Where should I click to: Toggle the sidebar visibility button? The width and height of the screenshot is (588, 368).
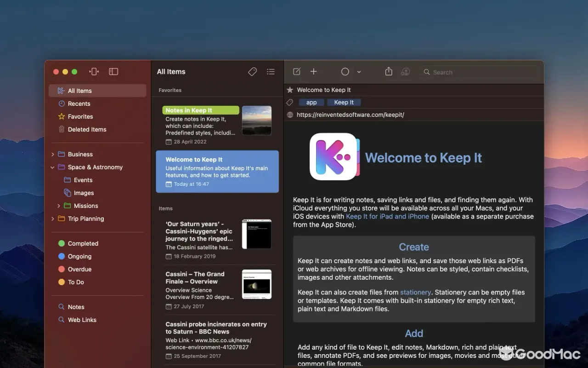113,71
